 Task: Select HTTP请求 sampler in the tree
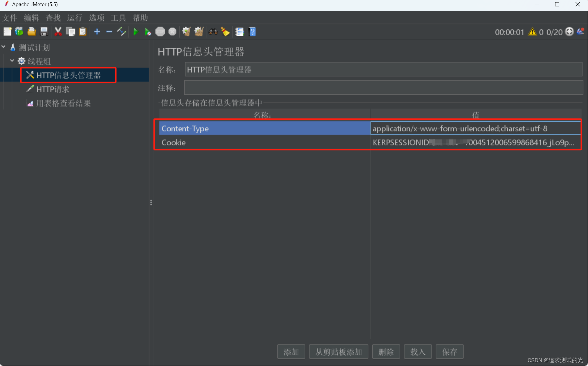point(53,89)
